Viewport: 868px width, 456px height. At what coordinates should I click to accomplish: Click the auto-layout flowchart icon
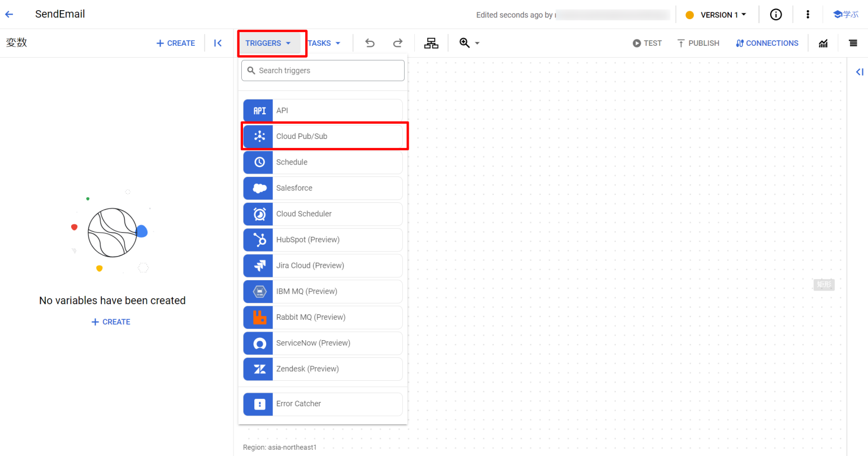pyautogui.click(x=431, y=43)
